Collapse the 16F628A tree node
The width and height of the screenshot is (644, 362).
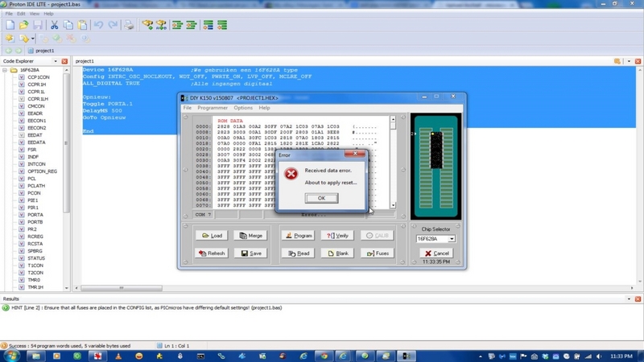click(x=5, y=71)
